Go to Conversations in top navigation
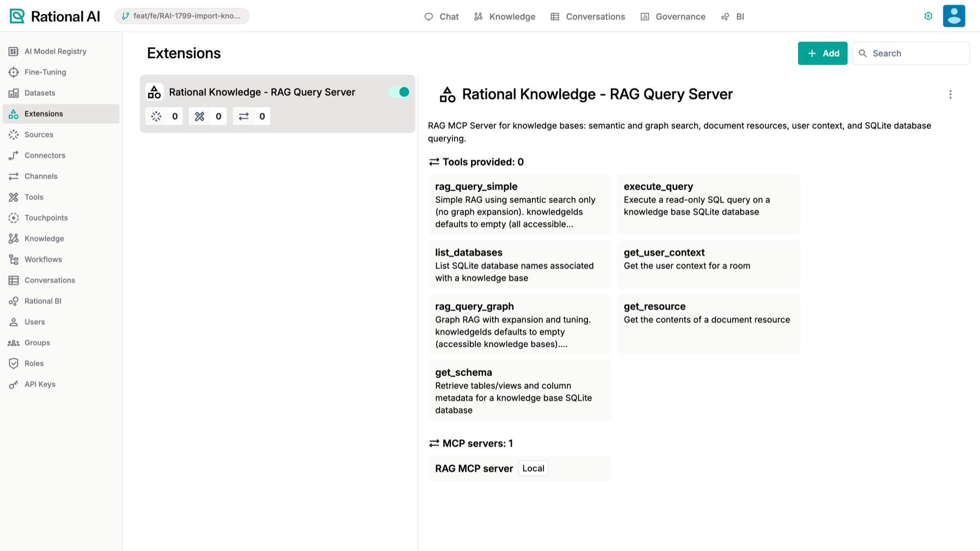The height and width of the screenshot is (551, 980). tap(588, 17)
